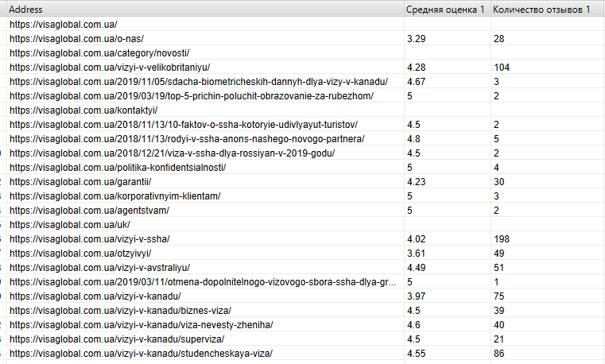Select the /vizyi-v-avstraliyu/ URL row
This screenshot has width=605, height=364.
[x=99, y=268]
